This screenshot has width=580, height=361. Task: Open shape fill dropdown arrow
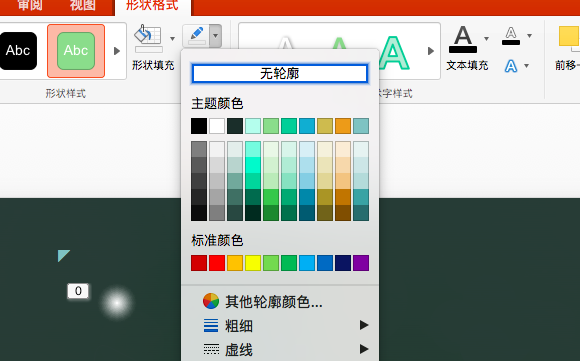[172, 38]
